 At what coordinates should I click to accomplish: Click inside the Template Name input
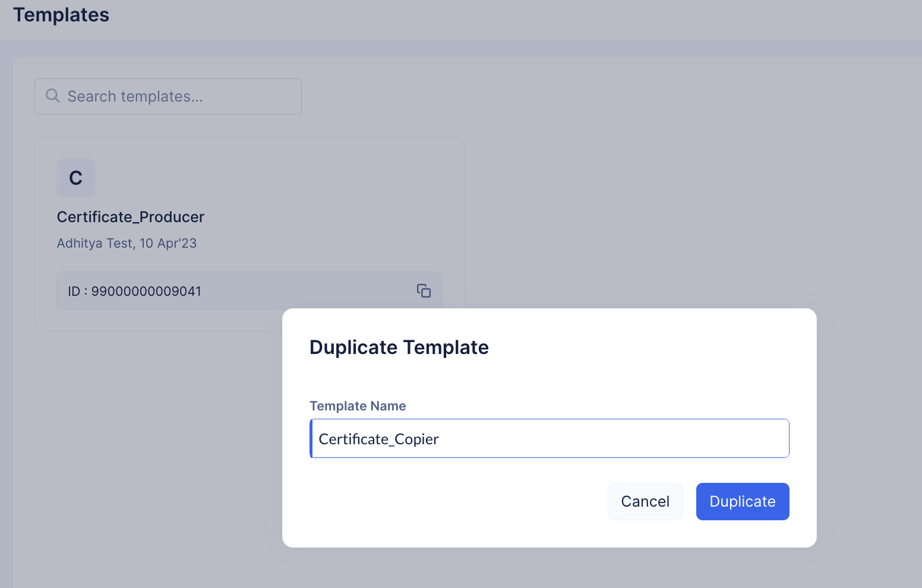[550, 438]
